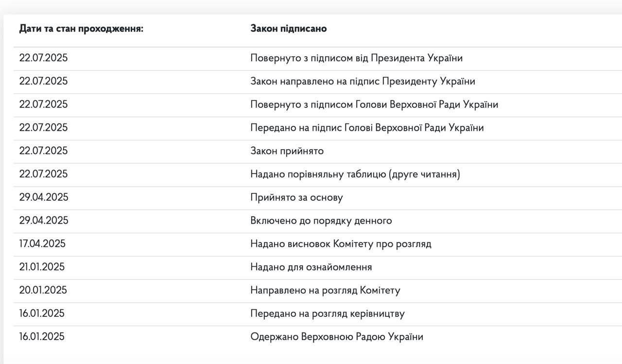The width and height of the screenshot is (622, 364).
Task: Select the date 20.01.2025
Action: point(43,291)
